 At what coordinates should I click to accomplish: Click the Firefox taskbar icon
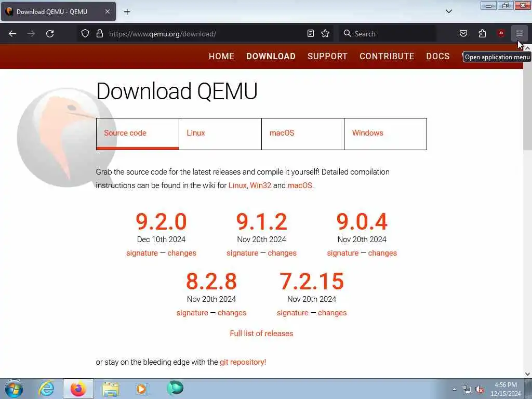pyautogui.click(x=78, y=389)
